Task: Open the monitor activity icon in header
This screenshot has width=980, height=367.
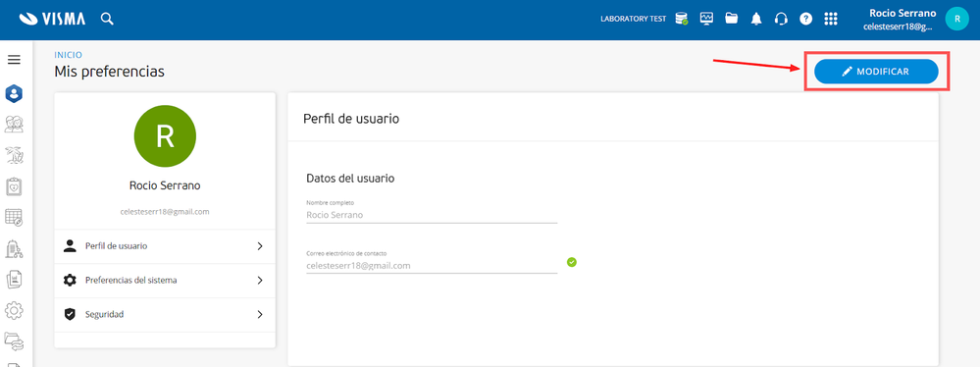Action: click(707, 18)
